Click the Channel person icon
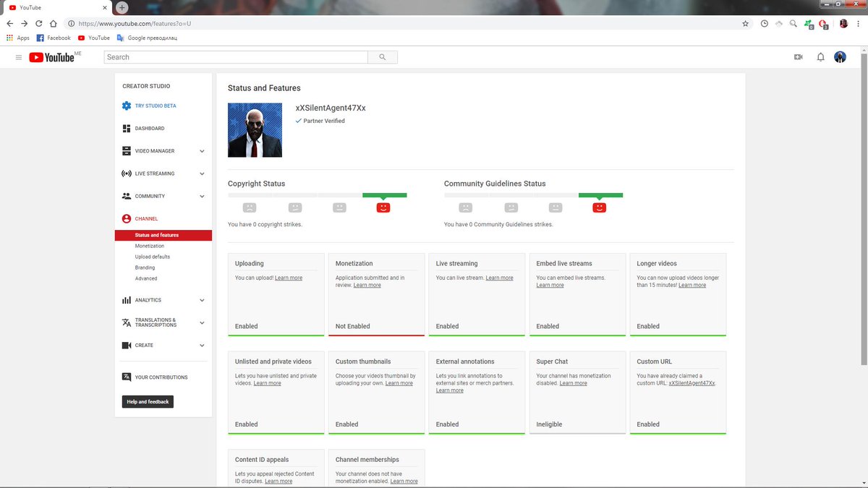This screenshot has width=868, height=488. (127, 218)
